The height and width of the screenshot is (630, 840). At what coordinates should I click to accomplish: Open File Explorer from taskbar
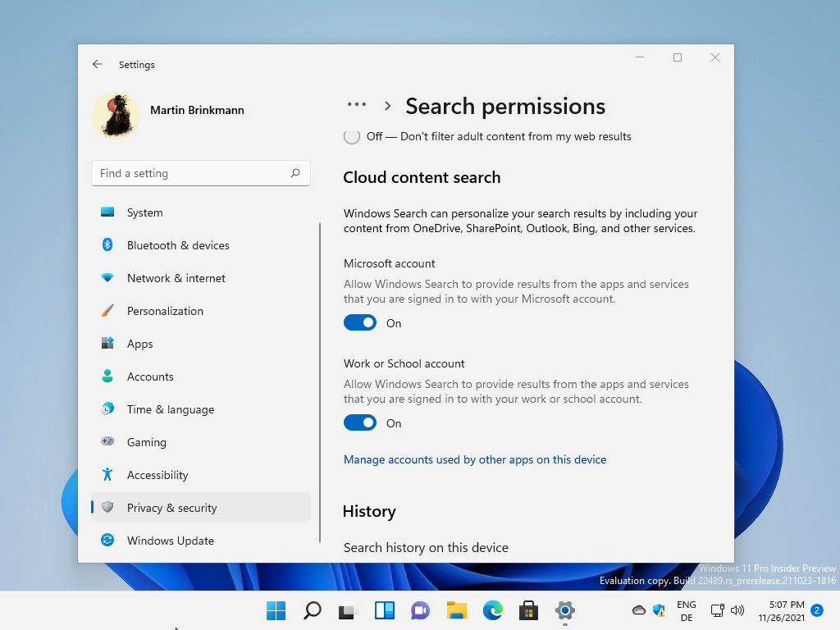(x=456, y=610)
